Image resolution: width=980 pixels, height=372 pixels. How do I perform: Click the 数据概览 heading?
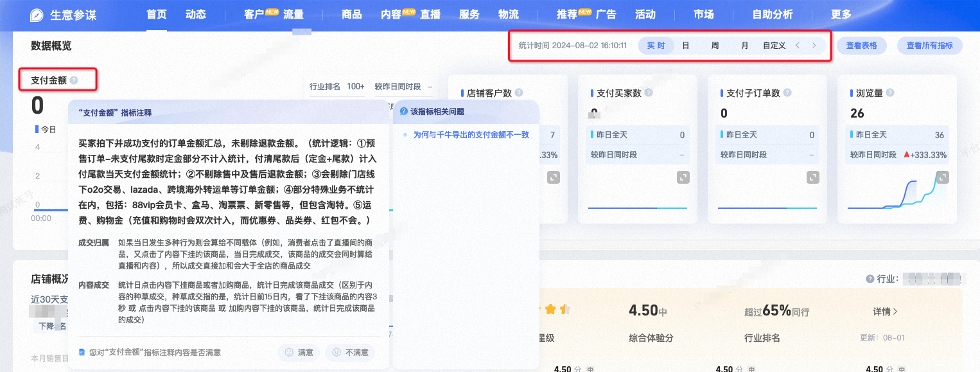click(x=51, y=46)
